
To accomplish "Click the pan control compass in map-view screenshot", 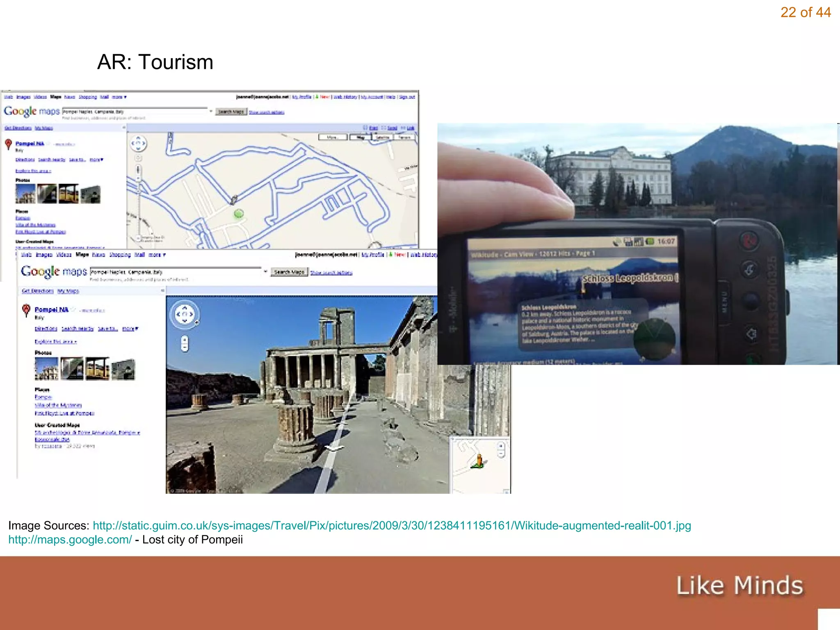I will [x=138, y=144].
